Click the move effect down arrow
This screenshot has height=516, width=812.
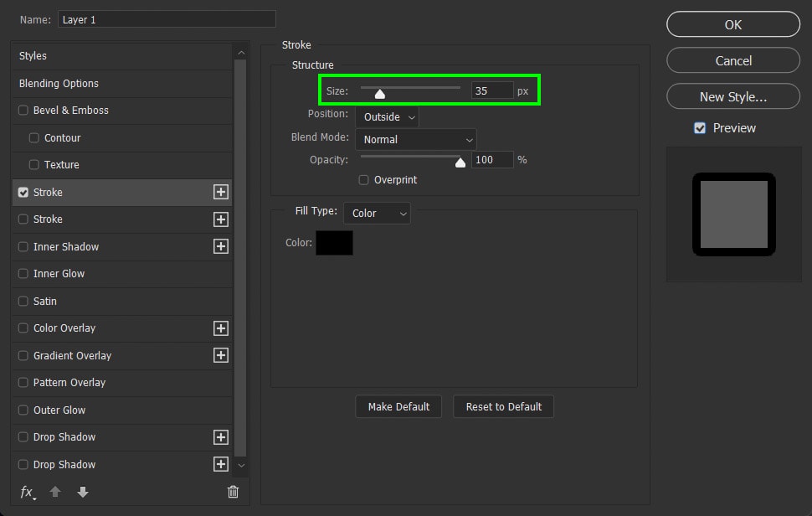tap(82, 492)
